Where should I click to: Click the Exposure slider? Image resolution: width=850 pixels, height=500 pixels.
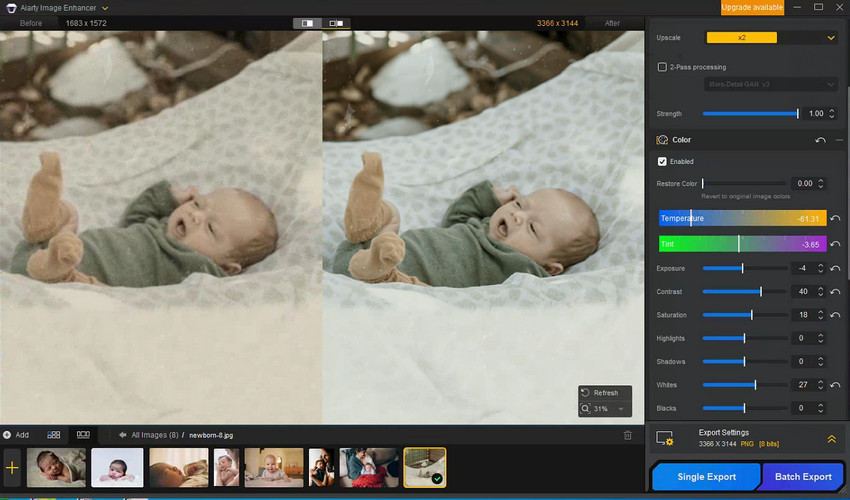744,268
